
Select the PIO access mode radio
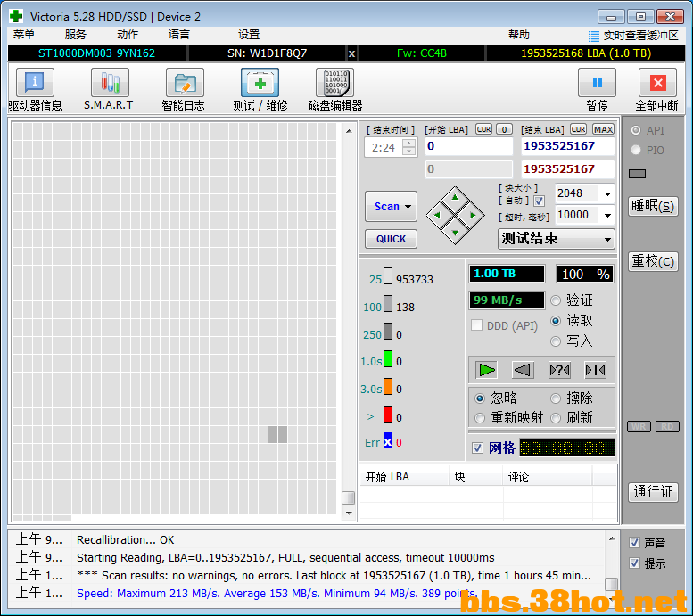636,151
